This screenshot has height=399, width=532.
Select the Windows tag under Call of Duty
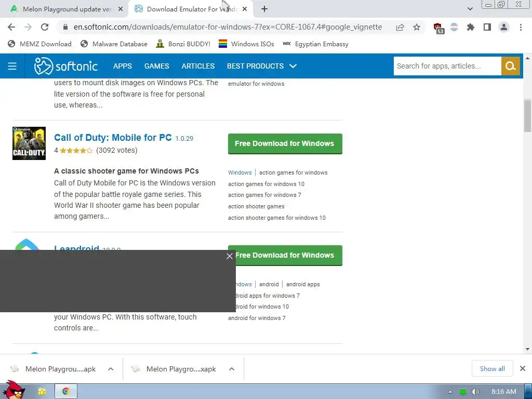pyautogui.click(x=240, y=172)
